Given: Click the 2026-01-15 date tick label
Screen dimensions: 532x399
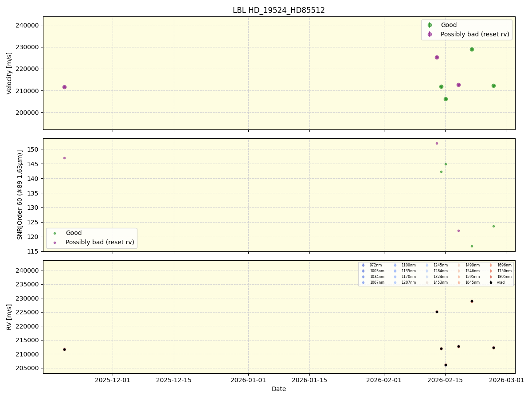Looking at the screenshot, I should pos(309,379).
